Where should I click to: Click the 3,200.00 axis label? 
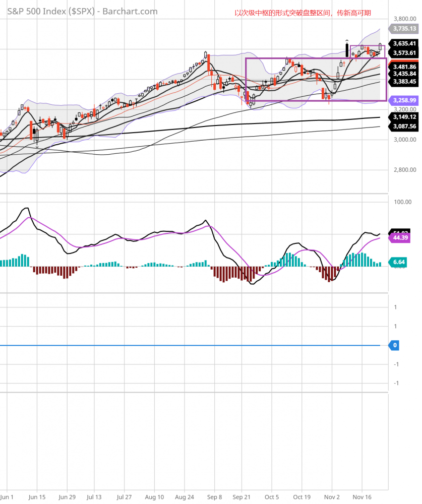click(405, 109)
